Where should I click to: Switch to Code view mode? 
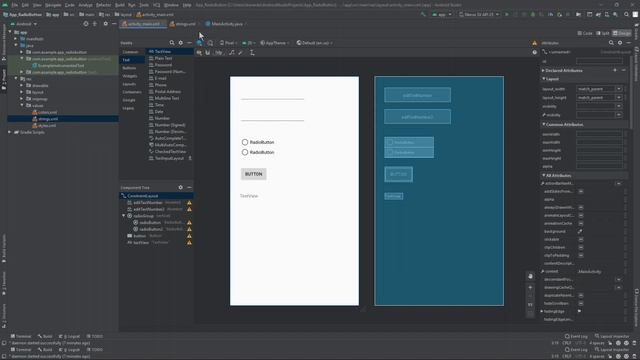[585, 33]
